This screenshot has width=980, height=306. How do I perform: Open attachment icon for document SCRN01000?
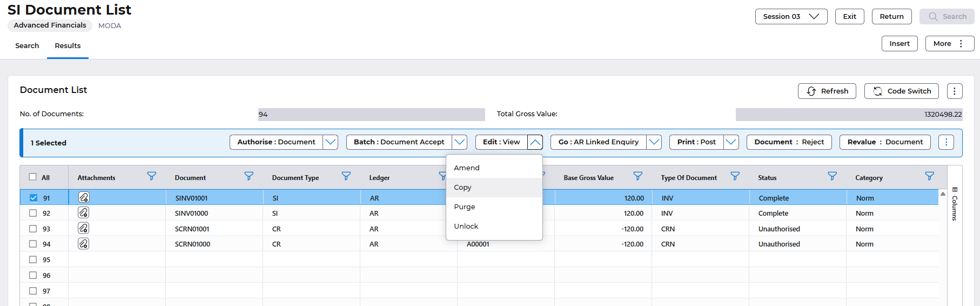click(x=83, y=244)
